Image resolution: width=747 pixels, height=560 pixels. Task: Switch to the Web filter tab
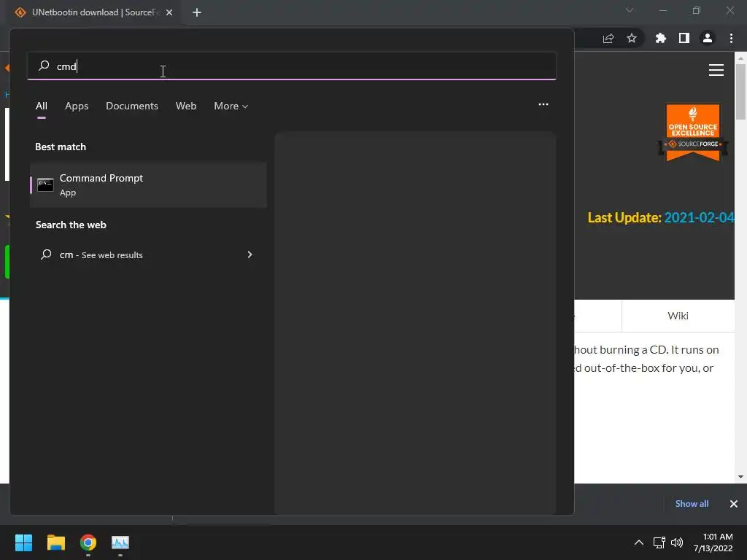click(x=186, y=106)
